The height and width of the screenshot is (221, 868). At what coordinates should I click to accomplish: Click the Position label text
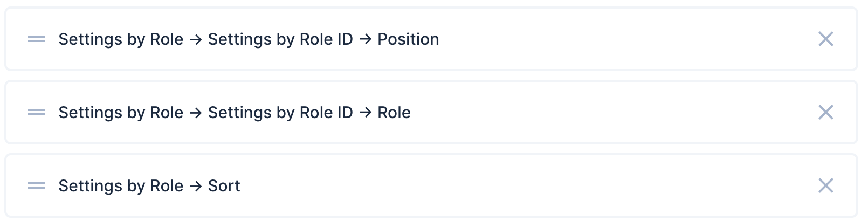[x=408, y=39]
